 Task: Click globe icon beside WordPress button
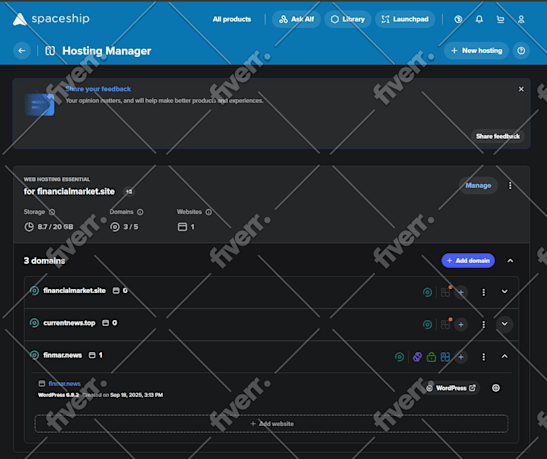click(x=496, y=388)
